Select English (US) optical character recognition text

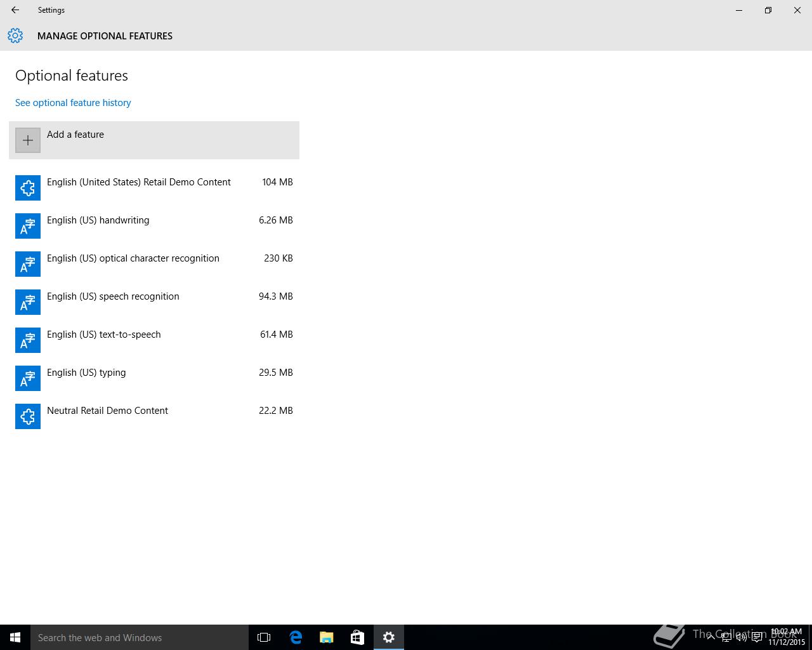click(x=133, y=258)
